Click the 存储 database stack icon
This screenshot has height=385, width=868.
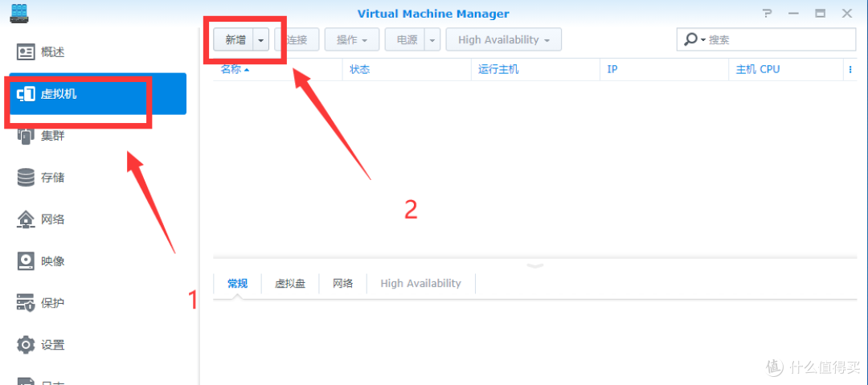tap(26, 178)
